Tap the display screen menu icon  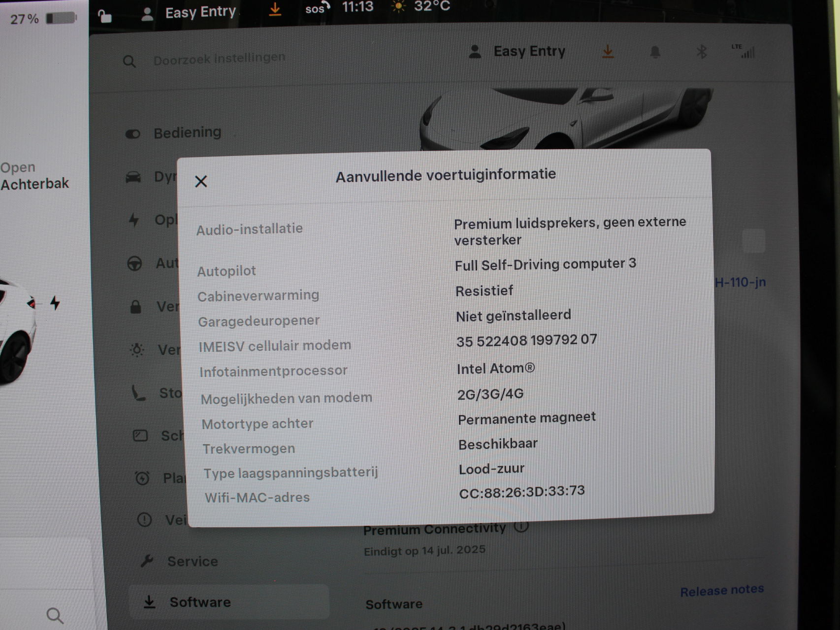pyautogui.click(x=140, y=436)
